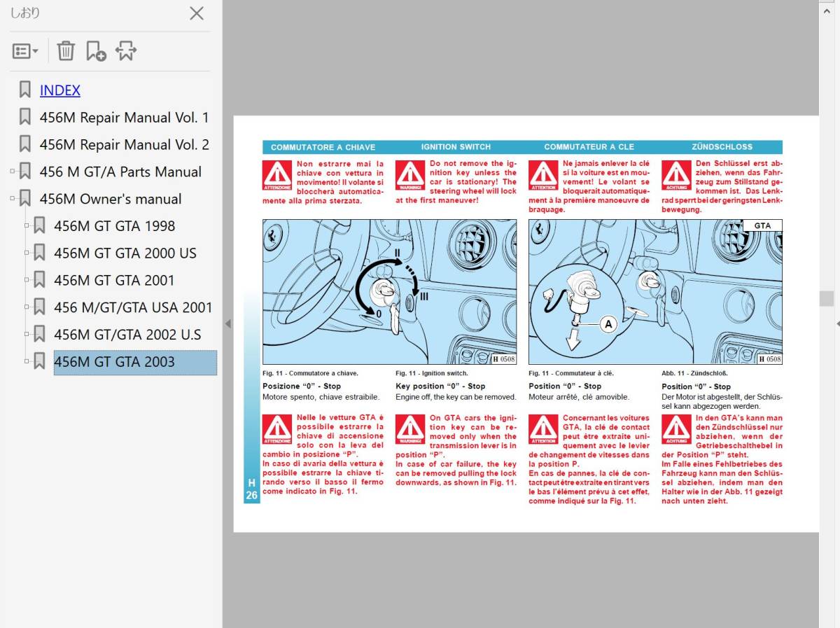Screen dimensions: 840x628
Task: Click the 'Fig. 11 - Ignition switch.' caption
Action: coord(432,373)
